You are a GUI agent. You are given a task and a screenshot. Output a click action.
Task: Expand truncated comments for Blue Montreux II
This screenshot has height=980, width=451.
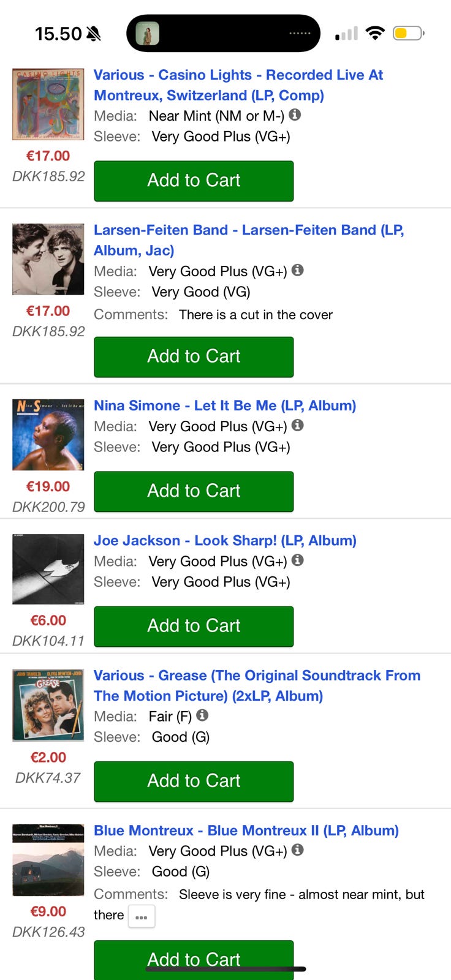tap(142, 917)
